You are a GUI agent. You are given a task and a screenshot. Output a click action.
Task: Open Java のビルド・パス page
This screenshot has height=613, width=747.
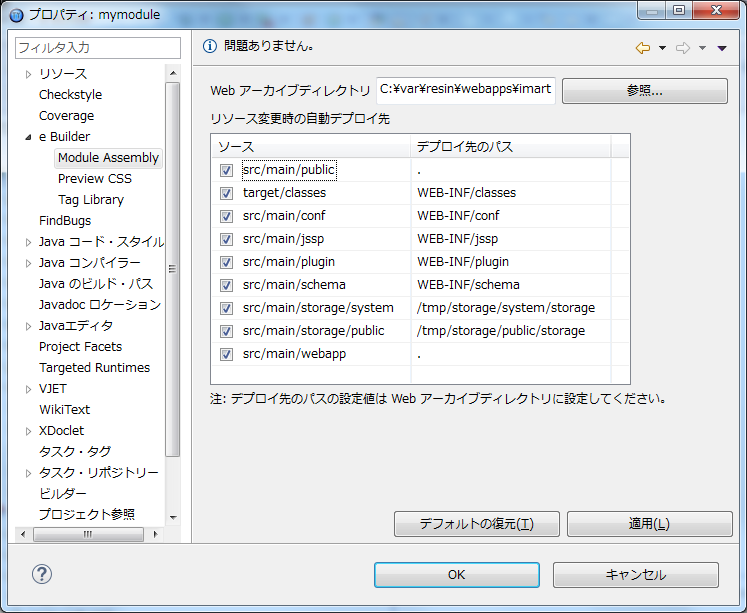[96, 284]
